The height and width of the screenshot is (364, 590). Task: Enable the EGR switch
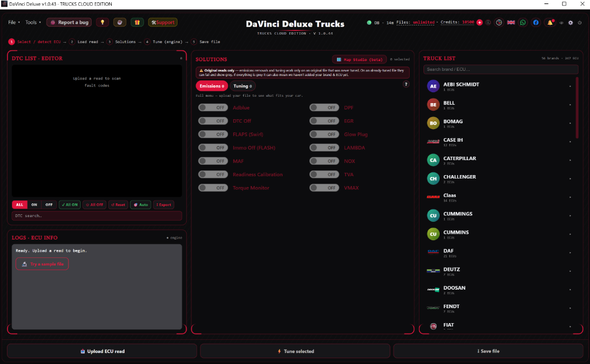pyautogui.click(x=324, y=121)
